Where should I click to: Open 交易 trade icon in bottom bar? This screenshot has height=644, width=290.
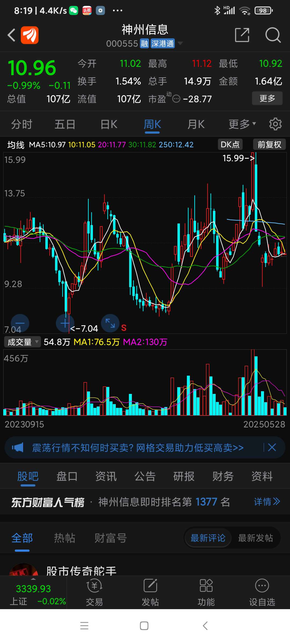94,592
